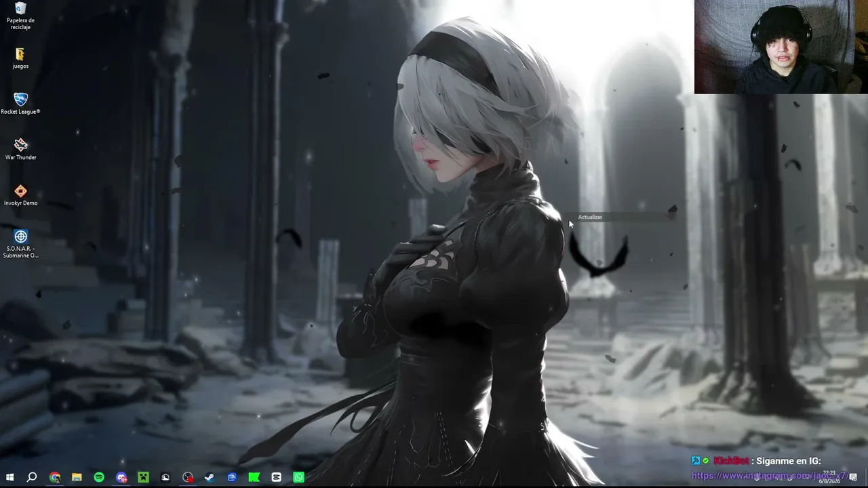Open taskbar search magnifier

(32, 477)
